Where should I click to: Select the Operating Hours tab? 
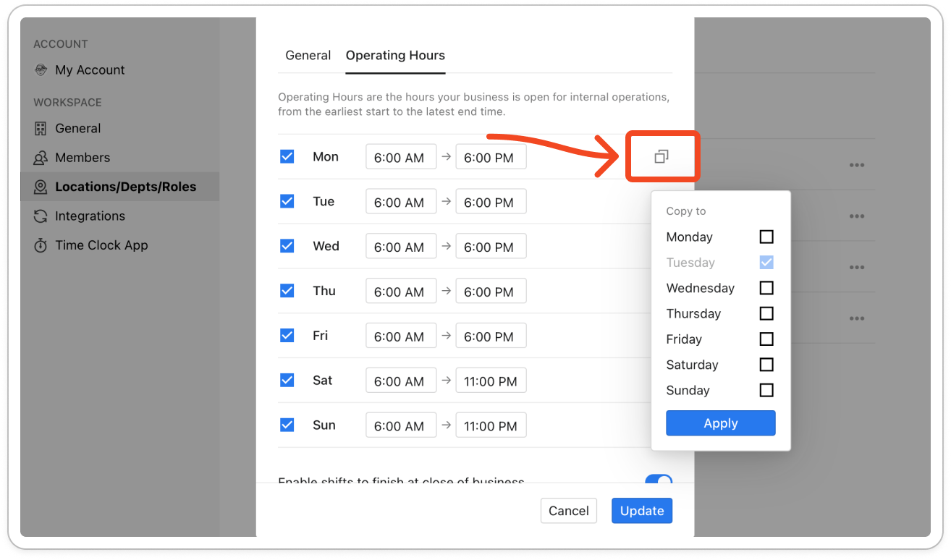pyautogui.click(x=395, y=55)
